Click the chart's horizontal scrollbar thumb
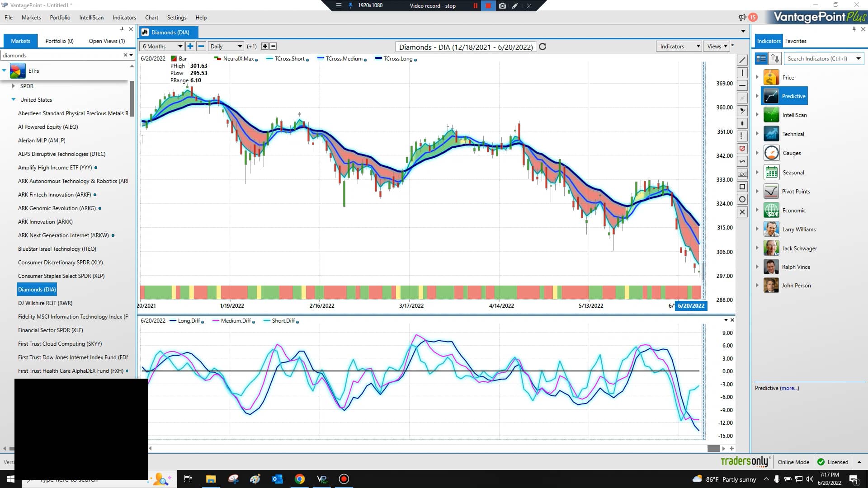This screenshot has height=488, width=868. point(713,448)
